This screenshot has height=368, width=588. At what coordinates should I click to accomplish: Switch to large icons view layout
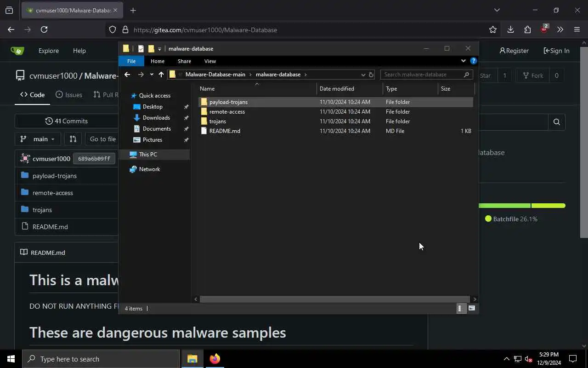point(471,309)
